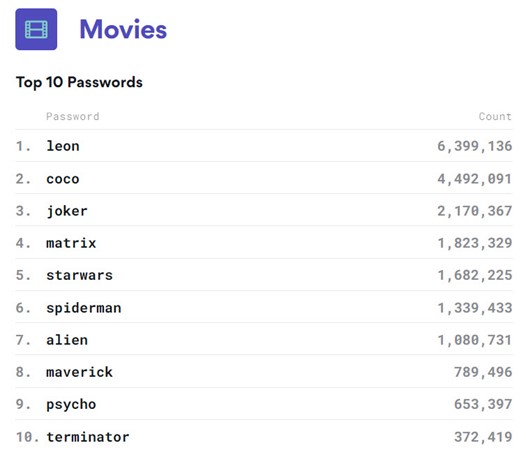Viewport: 526px width, 457px height.
Task: Select the spiderman password text
Action: coord(84,308)
